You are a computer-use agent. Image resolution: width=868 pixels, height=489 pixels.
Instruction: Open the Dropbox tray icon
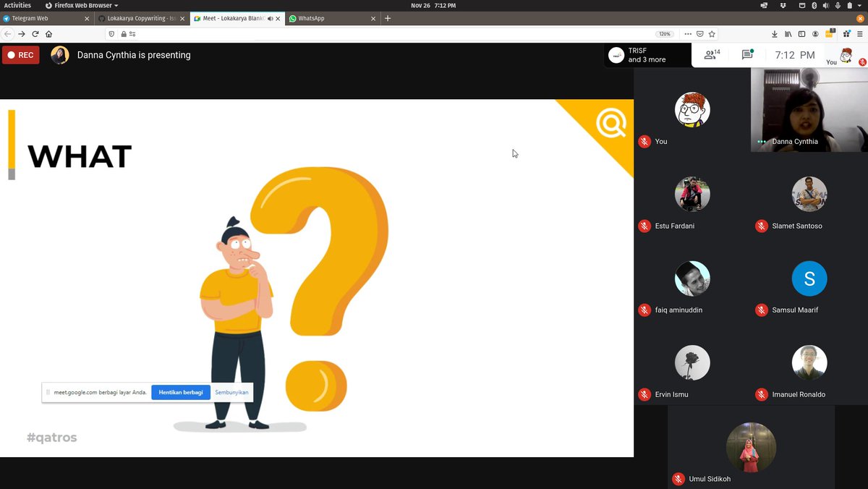coord(783,5)
